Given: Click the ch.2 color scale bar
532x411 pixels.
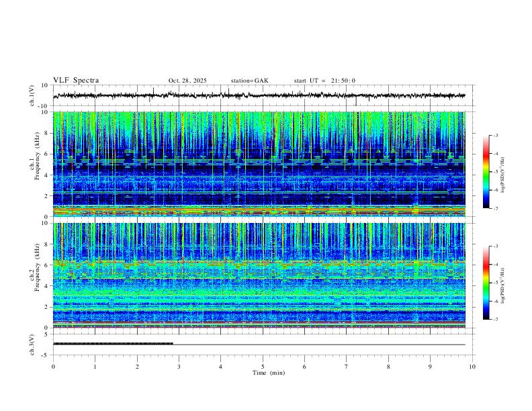Looking at the screenshot, I should (x=486, y=283).
